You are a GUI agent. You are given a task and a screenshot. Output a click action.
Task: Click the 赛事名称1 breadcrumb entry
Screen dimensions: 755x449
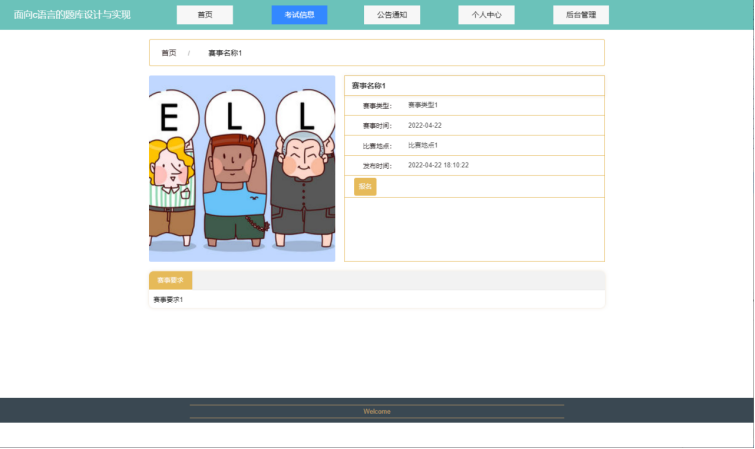(225, 53)
